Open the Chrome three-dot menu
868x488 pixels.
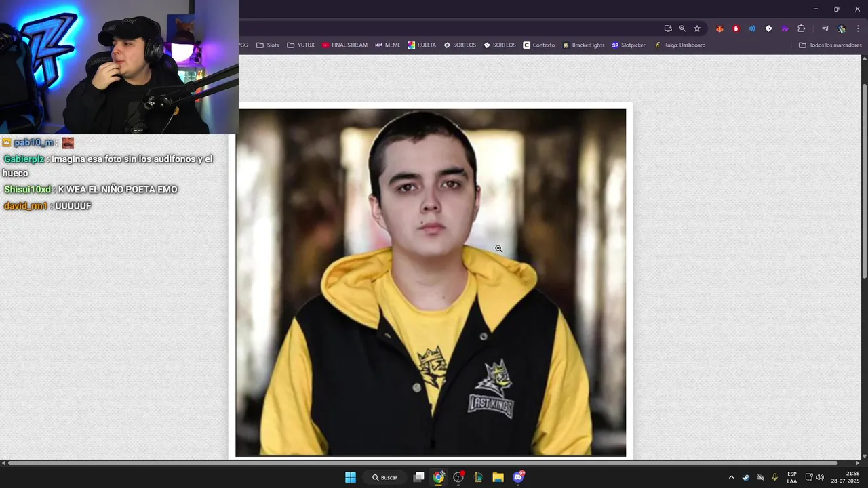(x=858, y=28)
